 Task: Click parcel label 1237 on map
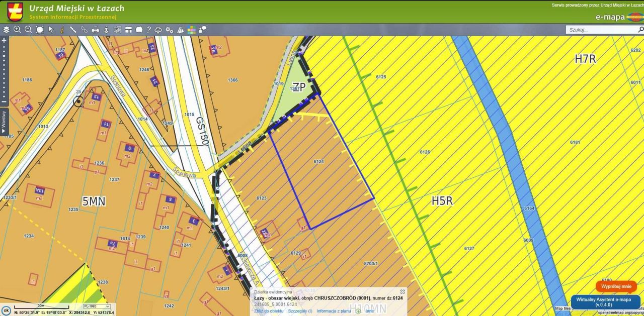pos(114,179)
